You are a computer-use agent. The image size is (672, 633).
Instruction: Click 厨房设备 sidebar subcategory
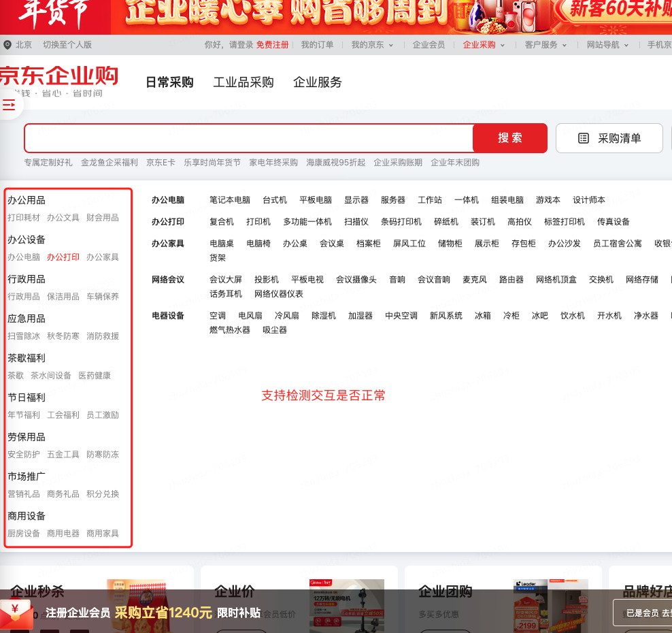tap(24, 533)
